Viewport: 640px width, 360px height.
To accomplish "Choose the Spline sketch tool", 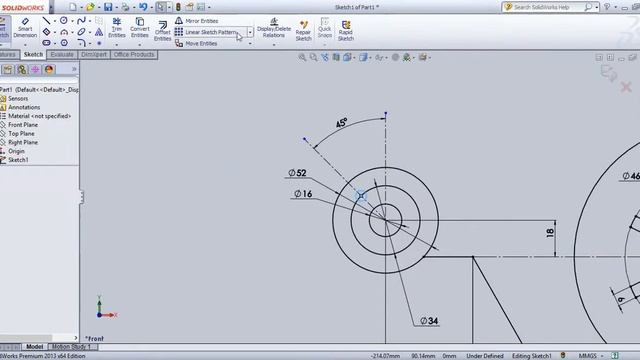I will tap(81, 20).
